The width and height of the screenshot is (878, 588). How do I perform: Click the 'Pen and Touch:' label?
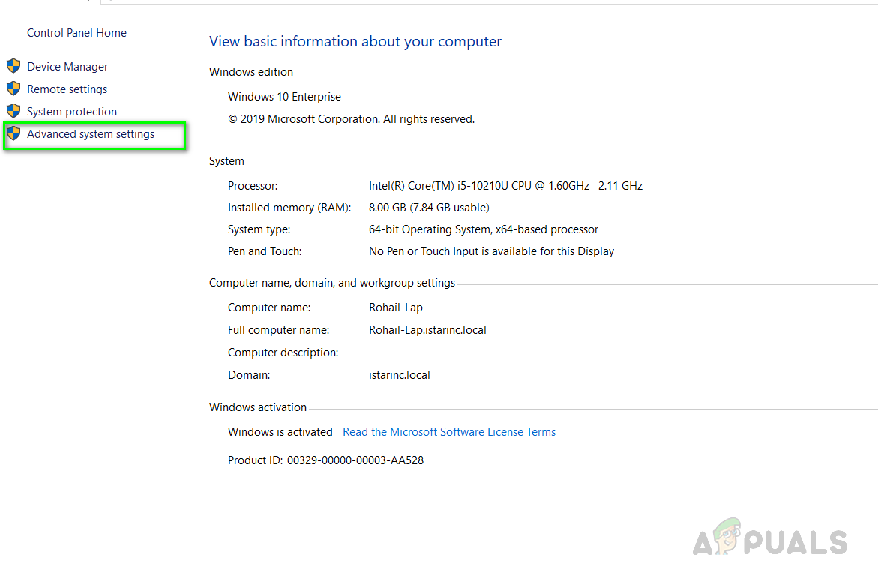264,251
